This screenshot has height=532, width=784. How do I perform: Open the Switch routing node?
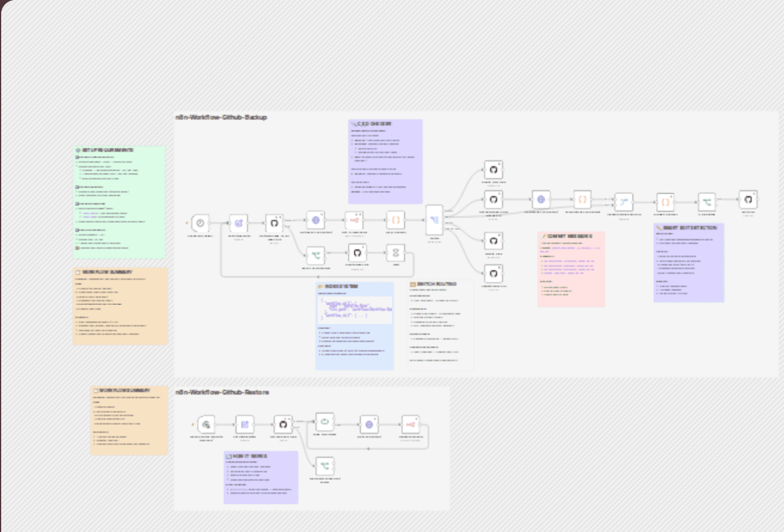click(434, 221)
